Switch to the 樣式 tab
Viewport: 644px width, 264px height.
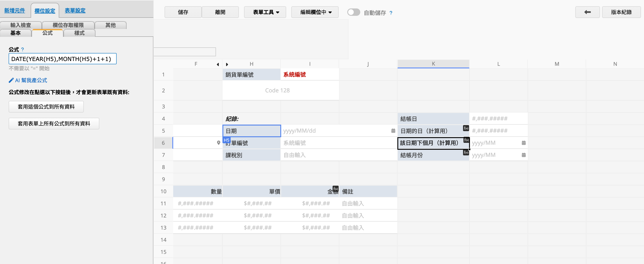point(79,33)
